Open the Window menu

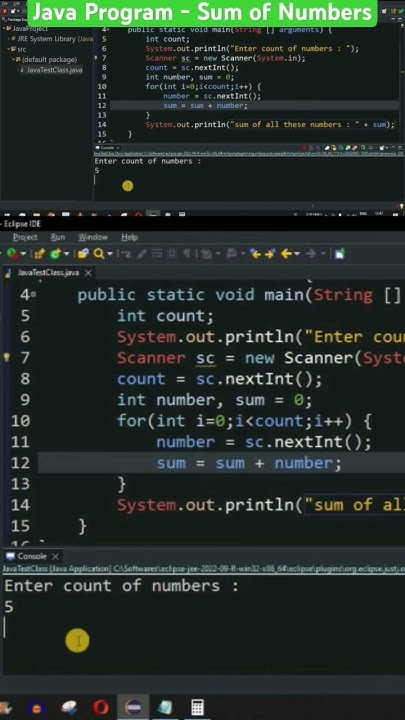[x=93, y=237]
